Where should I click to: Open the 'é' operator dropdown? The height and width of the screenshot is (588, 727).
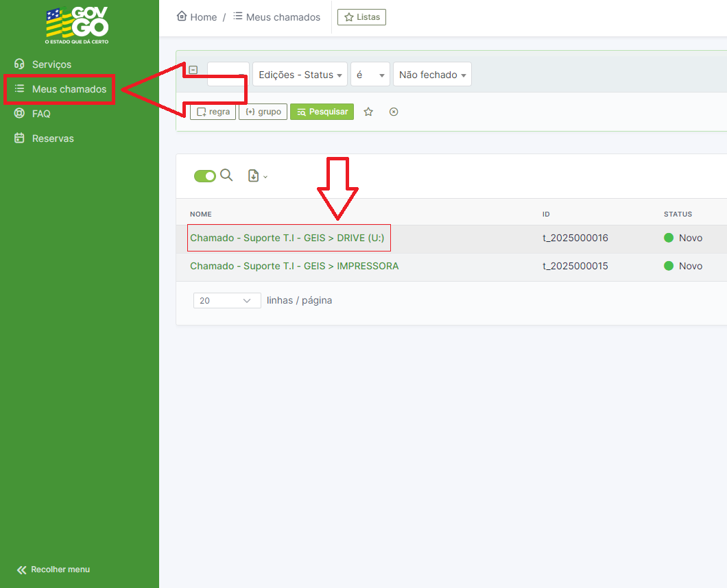pyautogui.click(x=370, y=75)
